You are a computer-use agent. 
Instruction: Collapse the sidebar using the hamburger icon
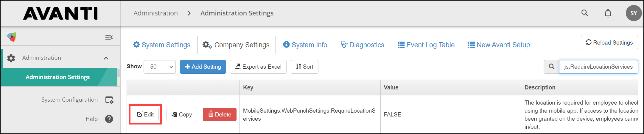click(109, 37)
